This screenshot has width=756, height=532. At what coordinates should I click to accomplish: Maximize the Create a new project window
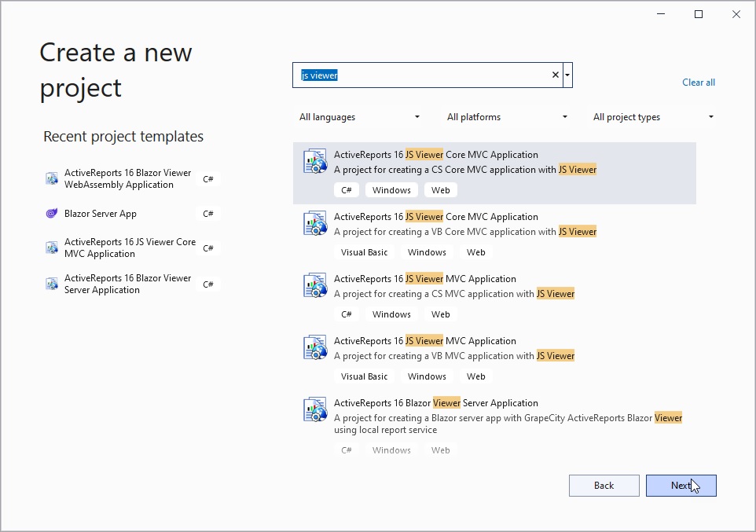pos(698,14)
